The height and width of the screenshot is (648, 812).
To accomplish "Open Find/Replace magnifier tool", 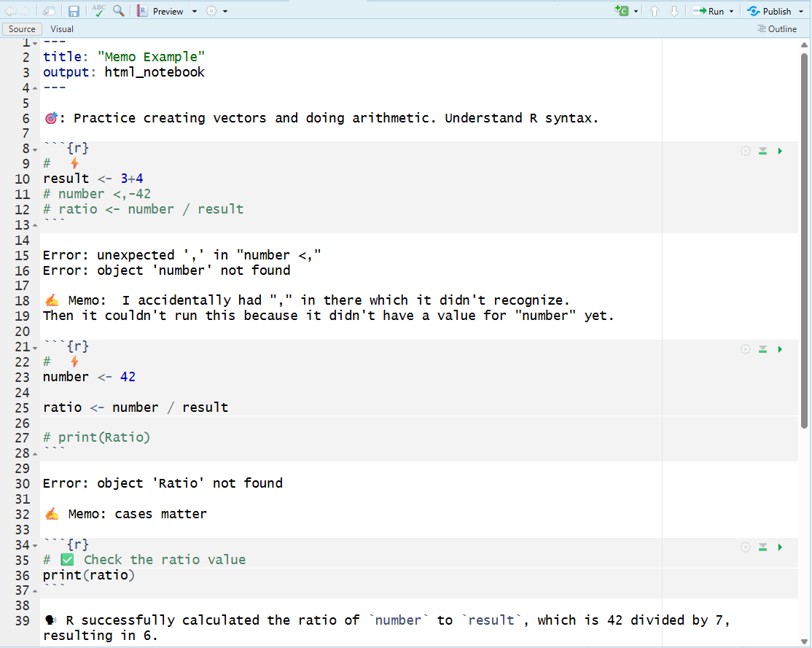I will [x=119, y=10].
